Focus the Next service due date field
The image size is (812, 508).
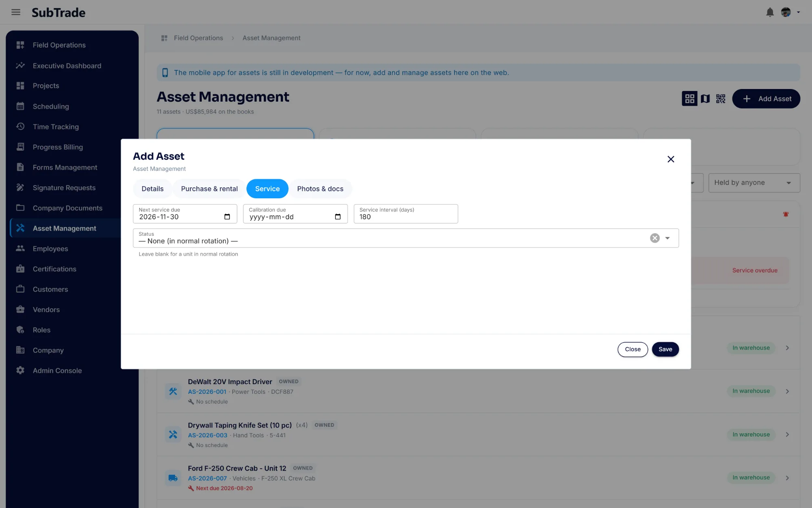coord(185,214)
